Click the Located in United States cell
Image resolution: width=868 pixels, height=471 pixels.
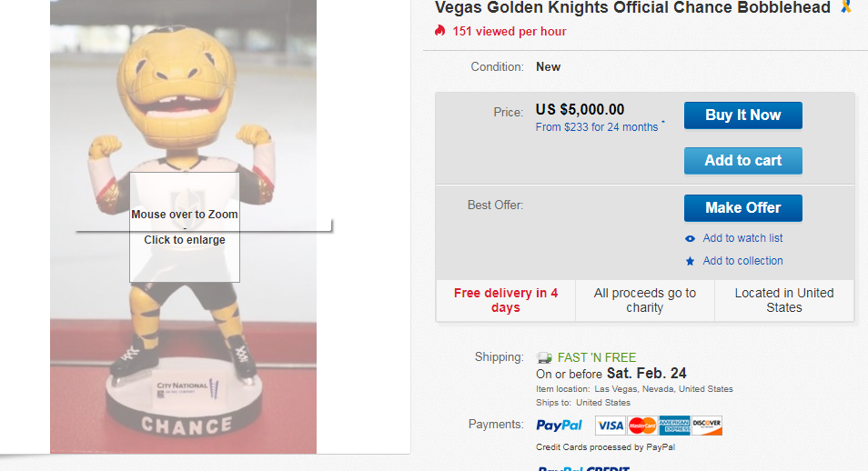pos(784,300)
